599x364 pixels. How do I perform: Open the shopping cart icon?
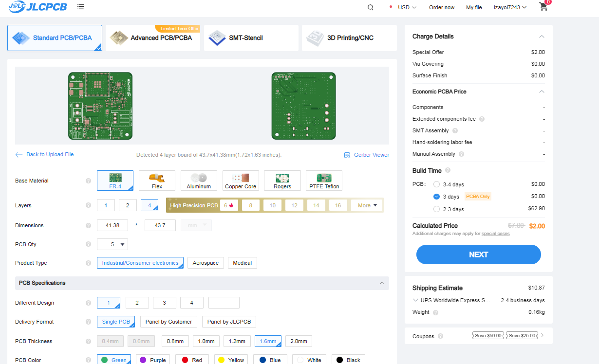[x=543, y=7]
